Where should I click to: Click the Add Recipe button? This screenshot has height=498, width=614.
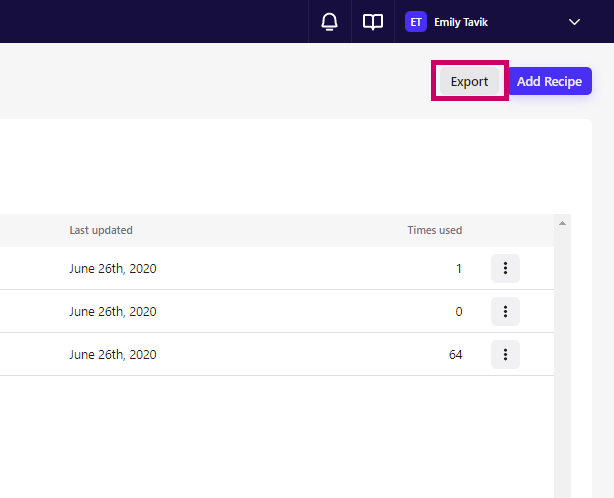(549, 81)
